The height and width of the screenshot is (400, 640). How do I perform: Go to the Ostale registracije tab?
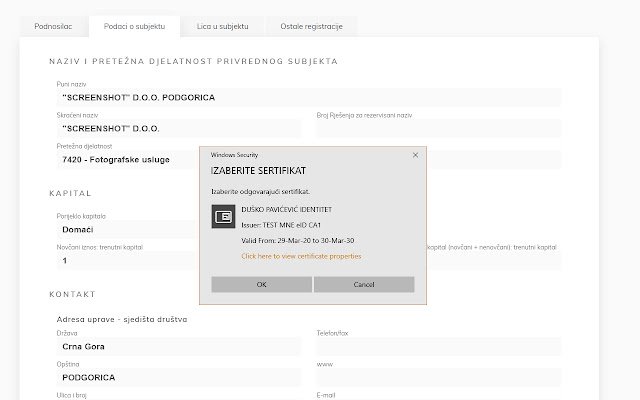click(311, 27)
